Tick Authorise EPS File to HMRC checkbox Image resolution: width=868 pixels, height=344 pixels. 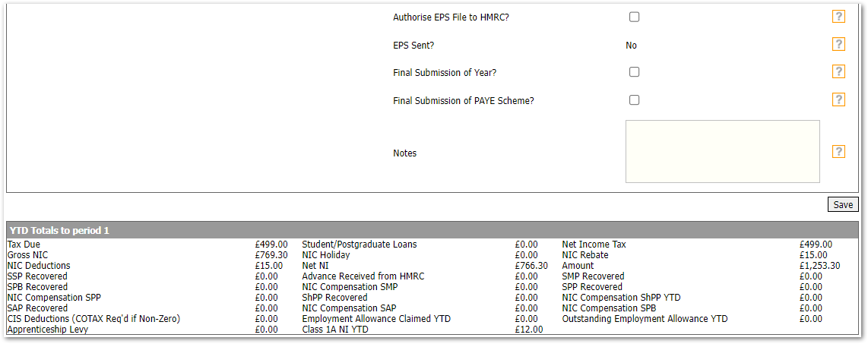tap(634, 17)
